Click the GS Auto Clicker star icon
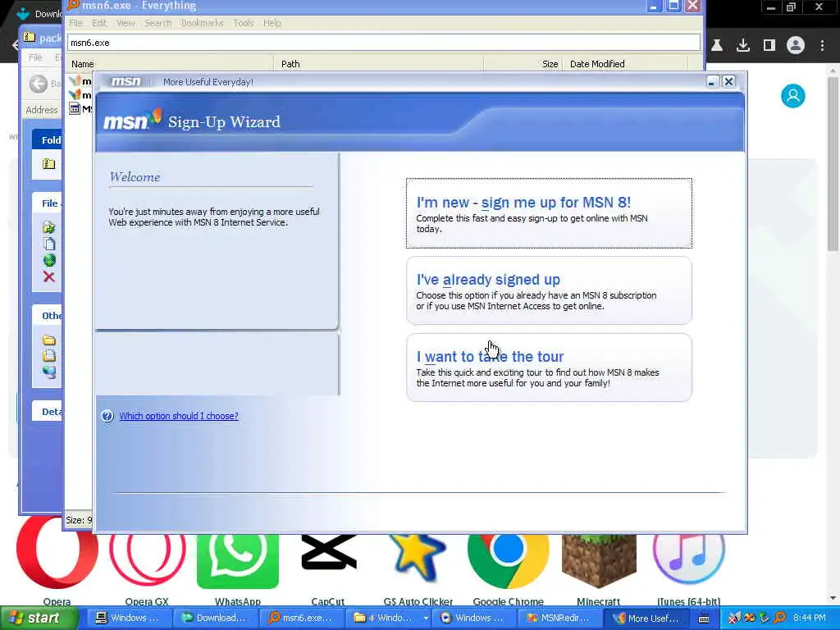This screenshot has height=630, width=840. point(418,559)
